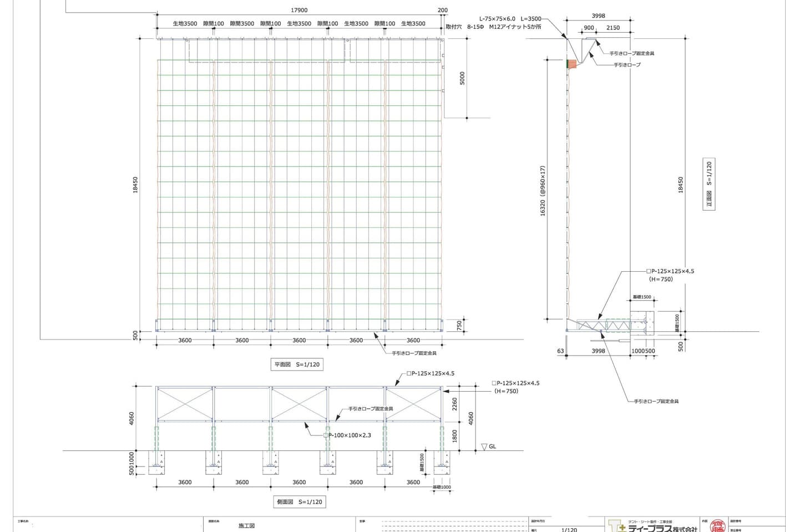The image size is (799, 532).
Task: Click the truss base detail in front elevation
Action: (x=604, y=325)
